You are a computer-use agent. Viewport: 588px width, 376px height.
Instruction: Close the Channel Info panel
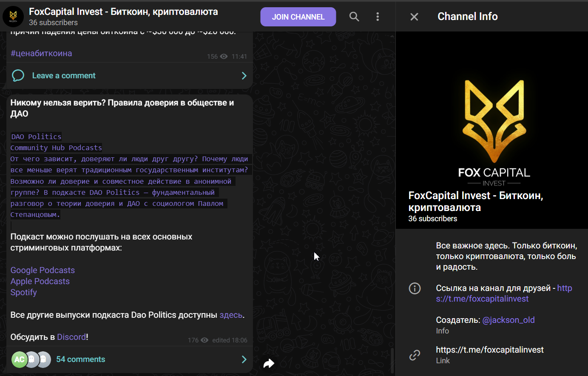(414, 17)
